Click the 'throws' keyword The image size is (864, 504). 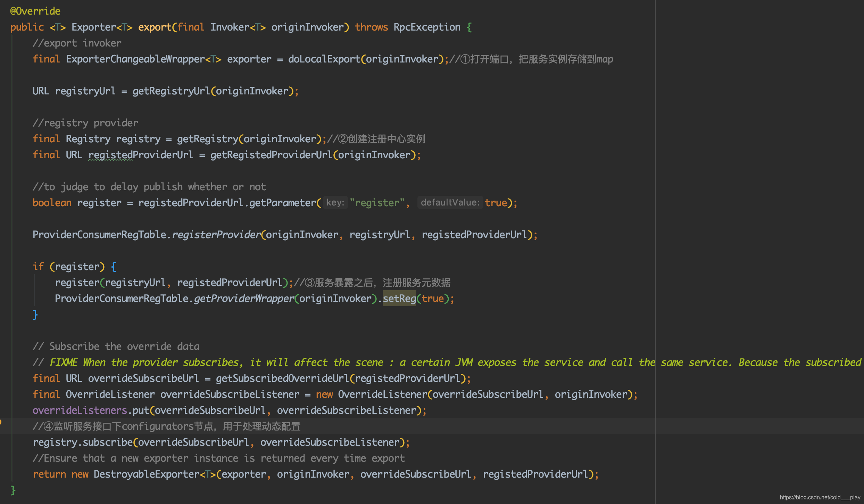pyautogui.click(x=371, y=27)
